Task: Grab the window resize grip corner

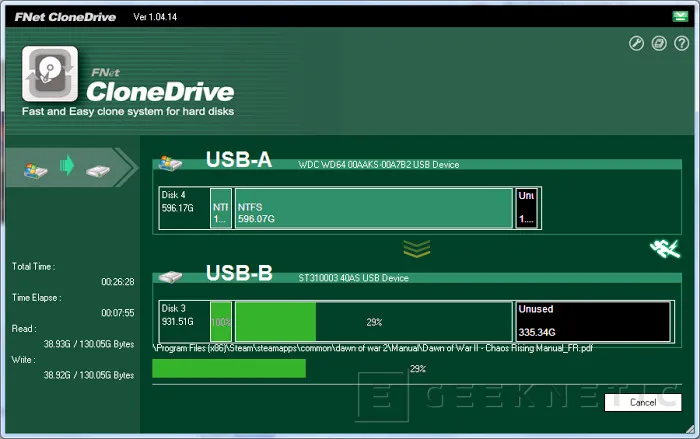Action: click(x=690, y=429)
